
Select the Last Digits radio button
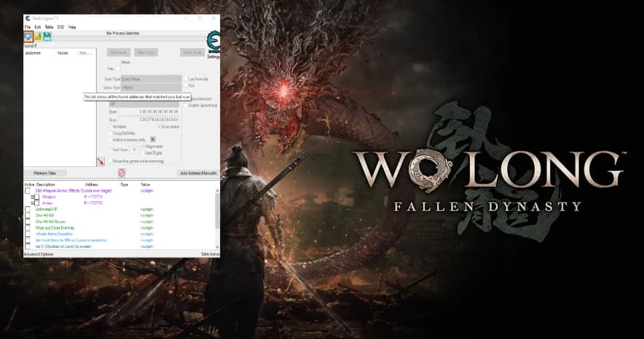coord(143,153)
